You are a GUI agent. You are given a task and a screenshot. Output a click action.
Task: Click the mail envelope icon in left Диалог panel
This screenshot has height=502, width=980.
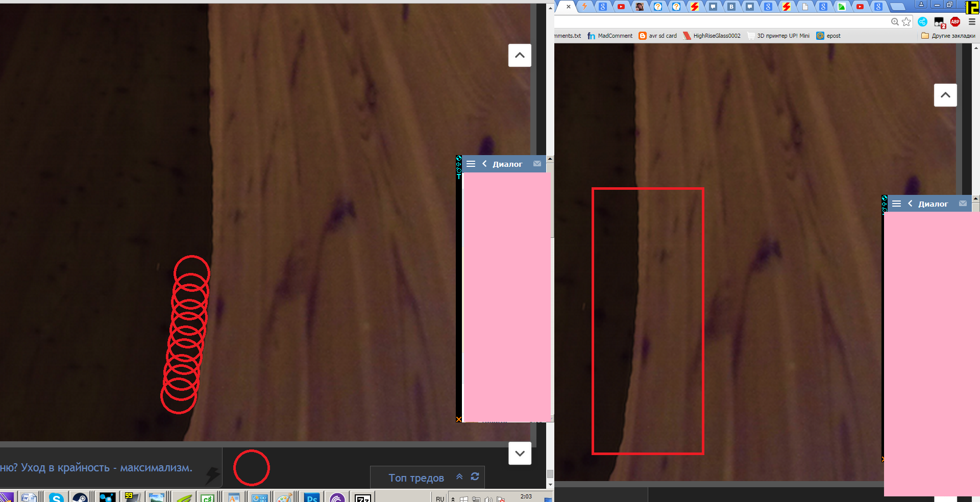[x=537, y=164]
